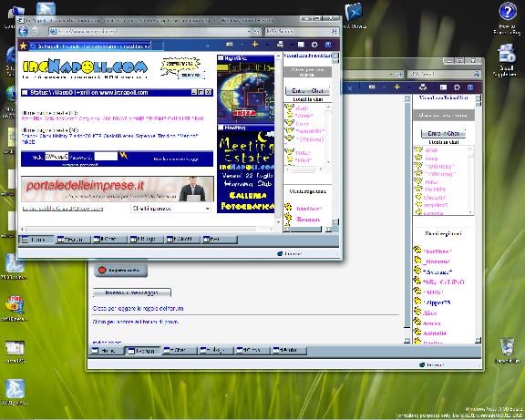Image resolution: width=525 pixels, height=420 pixels.
Task: Open Chat tab at bottom of back window
Action: pyautogui.click(x=180, y=351)
